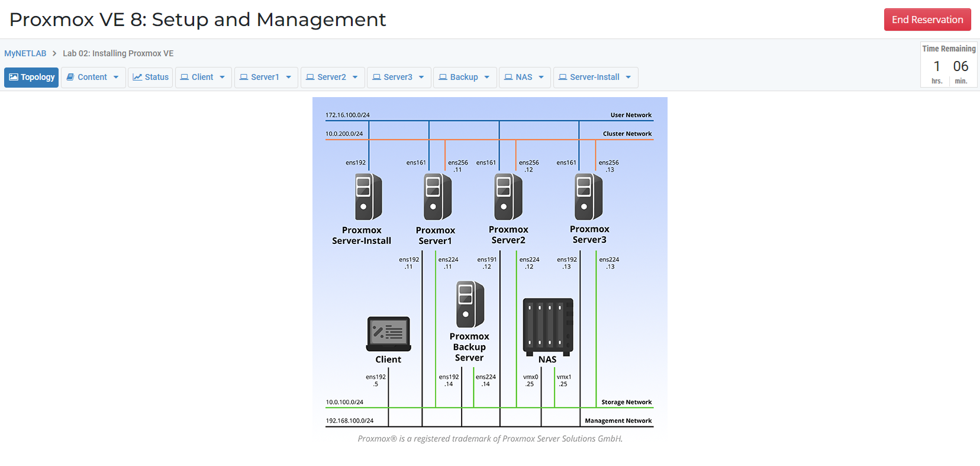Expand the NAS dropdown menu
The height and width of the screenshot is (466, 980).
coord(524,77)
